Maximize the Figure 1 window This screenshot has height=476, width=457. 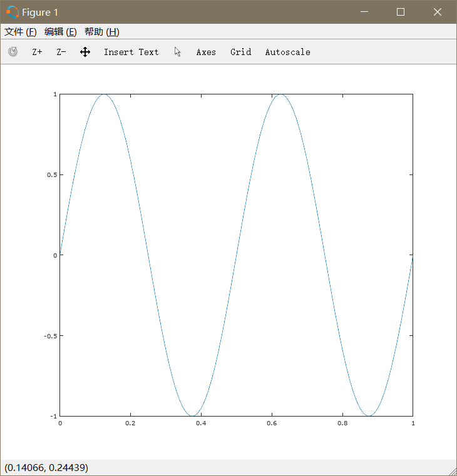pyautogui.click(x=401, y=12)
